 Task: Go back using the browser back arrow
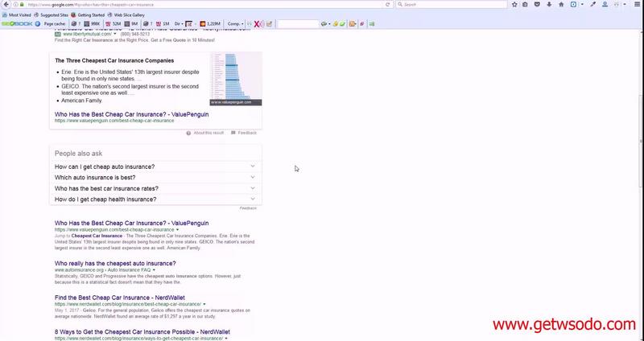[6, 4]
